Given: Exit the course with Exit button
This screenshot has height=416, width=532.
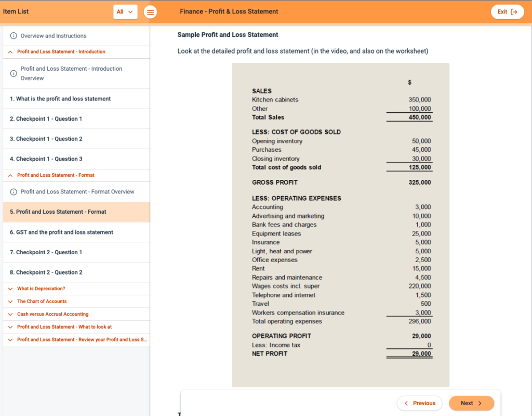Looking at the screenshot, I should pyautogui.click(x=507, y=12).
